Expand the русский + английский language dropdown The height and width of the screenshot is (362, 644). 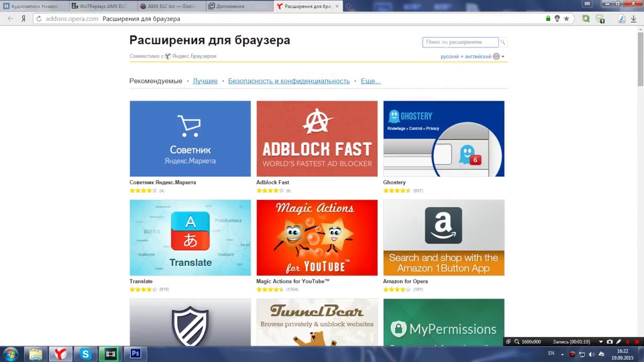coord(472,56)
